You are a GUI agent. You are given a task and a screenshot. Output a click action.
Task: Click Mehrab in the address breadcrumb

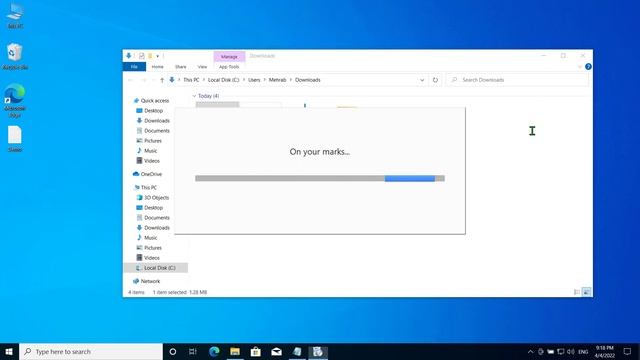[277, 80]
